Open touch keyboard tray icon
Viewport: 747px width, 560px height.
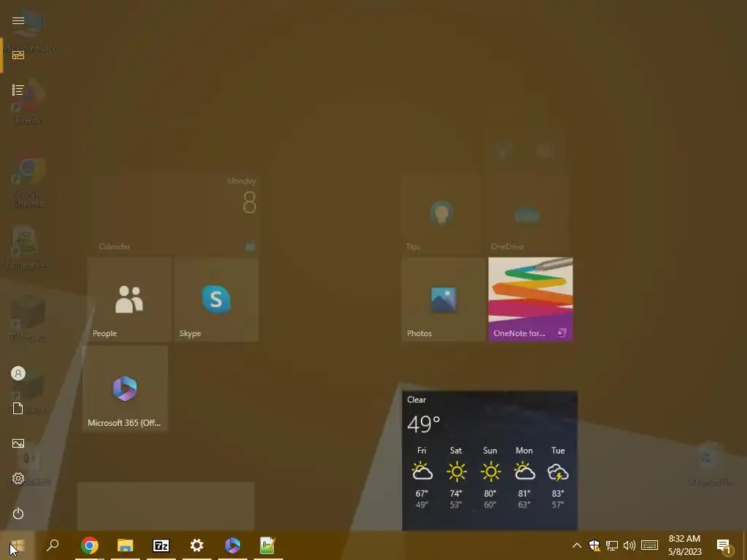(x=649, y=545)
